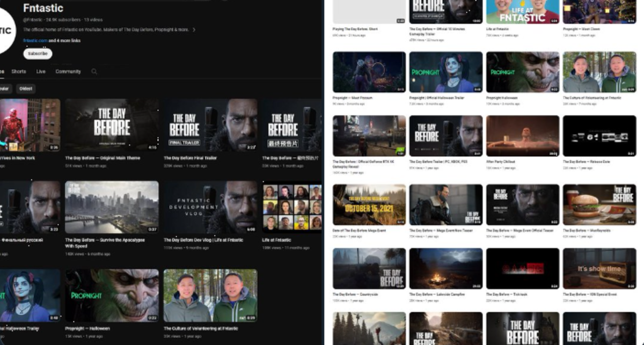Click 'The Day Before — Tick-tock' title

pos(508,295)
